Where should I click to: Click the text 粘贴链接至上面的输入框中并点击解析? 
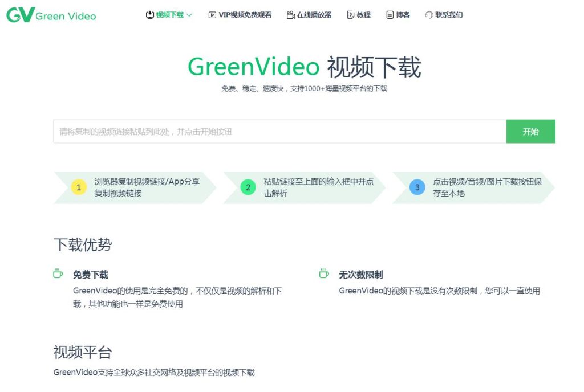point(318,187)
